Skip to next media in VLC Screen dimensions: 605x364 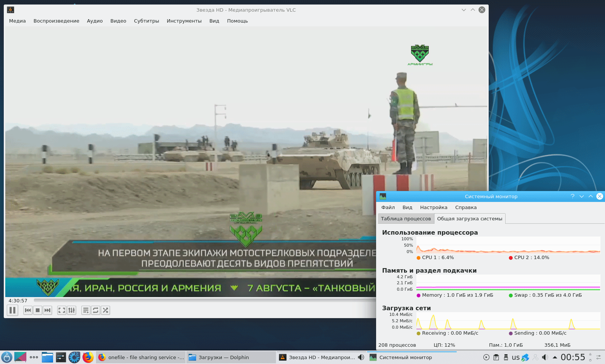(x=47, y=310)
